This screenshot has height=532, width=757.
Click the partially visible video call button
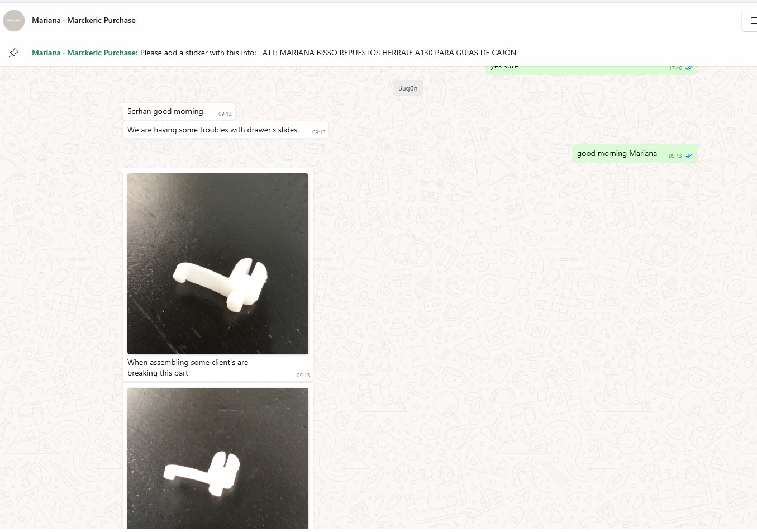(750, 21)
